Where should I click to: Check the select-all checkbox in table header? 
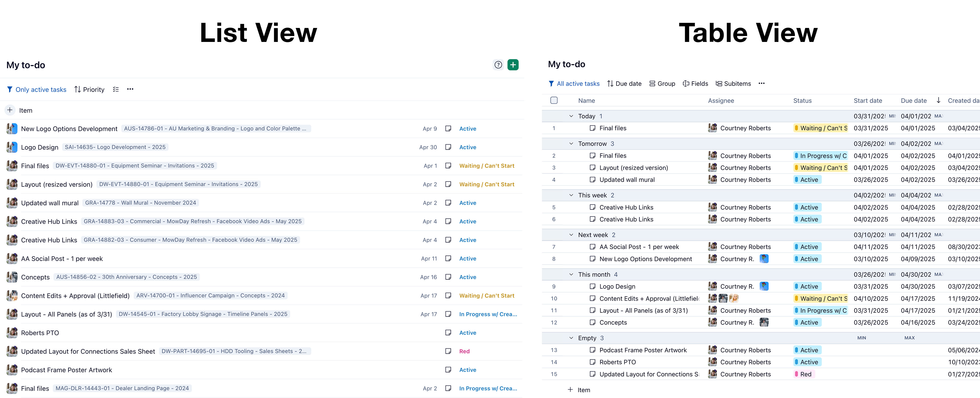click(x=554, y=100)
